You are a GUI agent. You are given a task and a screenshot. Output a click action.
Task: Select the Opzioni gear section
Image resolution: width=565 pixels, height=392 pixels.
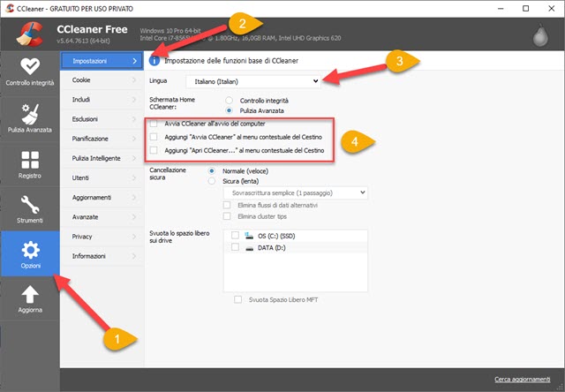(30, 254)
